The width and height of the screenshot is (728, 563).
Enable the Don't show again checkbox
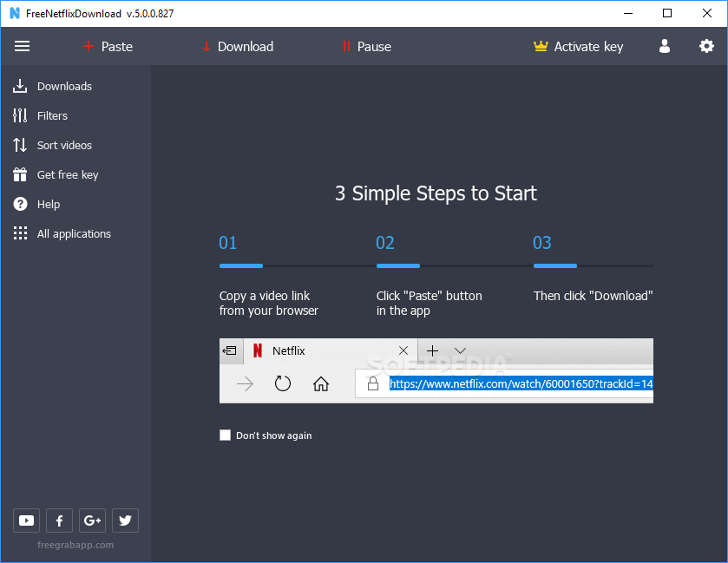225,435
